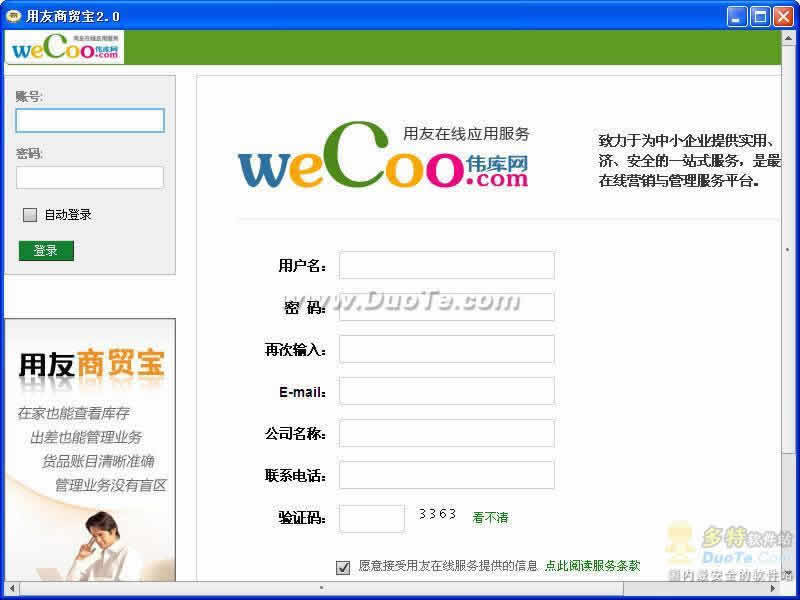Screen dimensions: 800x600
Task: Click the large weCoo 伟库网 logo
Action: pos(384,155)
